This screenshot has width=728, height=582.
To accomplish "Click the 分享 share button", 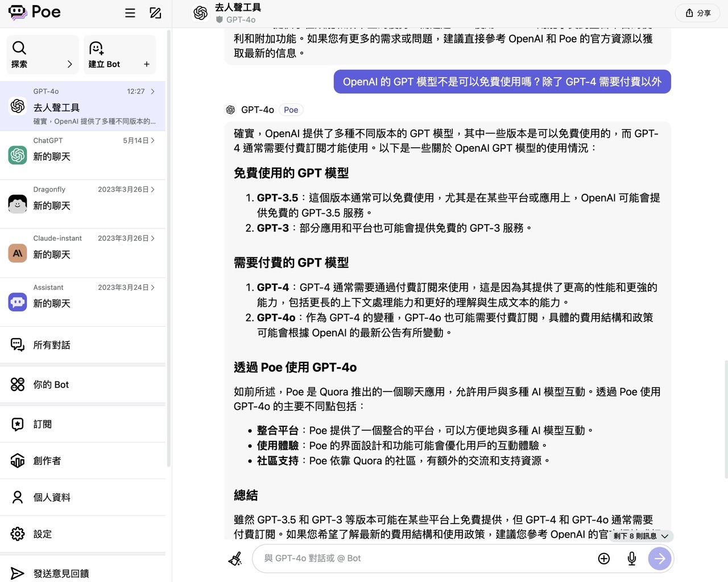I will coord(698,13).
